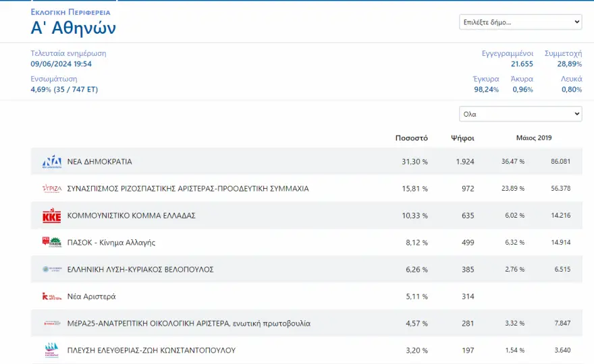The width and height of the screenshot is (594, 364).
Task: Select the ΝΕΑ ΔΗΜΟΚΡΑΤΙΑ party name
Action: tap(100, 162)
